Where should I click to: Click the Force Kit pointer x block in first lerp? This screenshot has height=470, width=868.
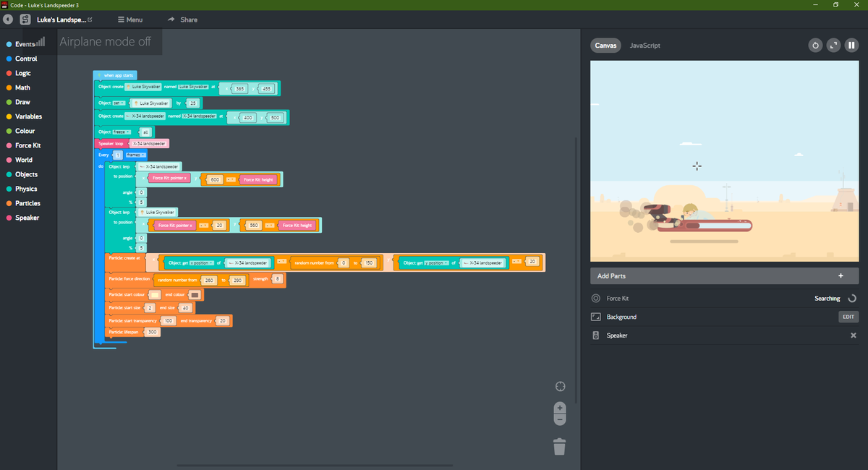coord(170,179)
